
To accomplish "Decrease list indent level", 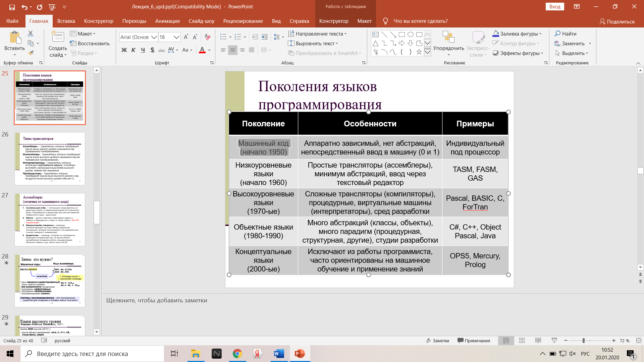I will tap(255, 37).
